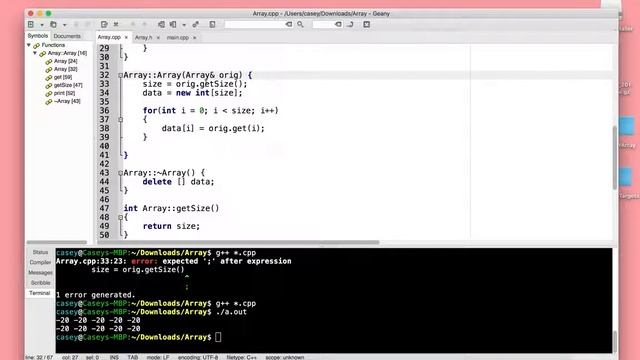This screenshot has height=360, width=640.
Task: Click line number 38 in margin
Action: (104, 128)
